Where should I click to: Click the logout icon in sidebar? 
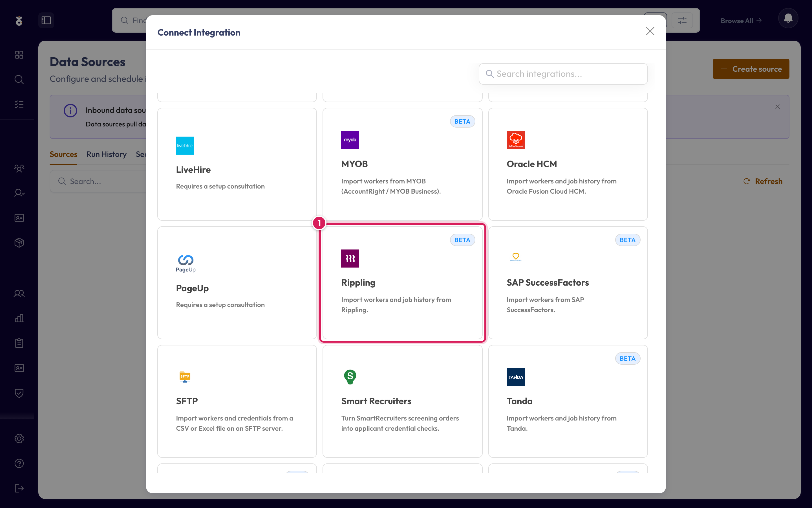(x=19, y=488)
